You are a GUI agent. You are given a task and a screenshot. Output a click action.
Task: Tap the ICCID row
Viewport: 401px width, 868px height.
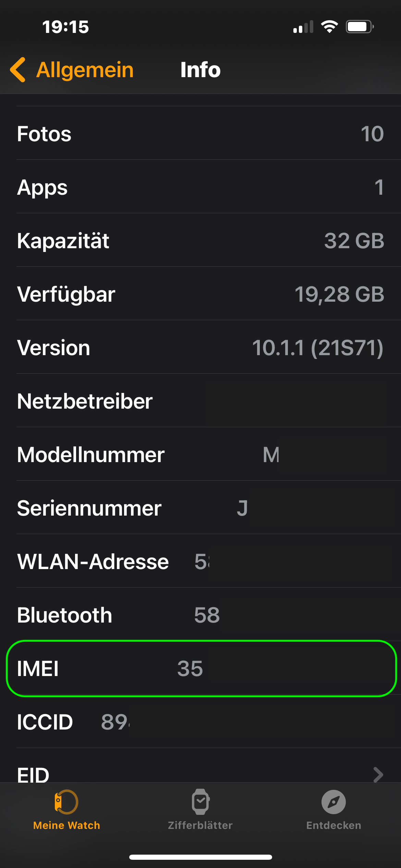(200, 722)
